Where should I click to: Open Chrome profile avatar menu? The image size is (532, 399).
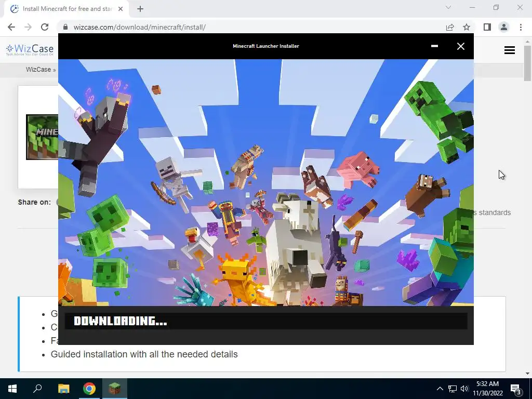pos(504,27)
